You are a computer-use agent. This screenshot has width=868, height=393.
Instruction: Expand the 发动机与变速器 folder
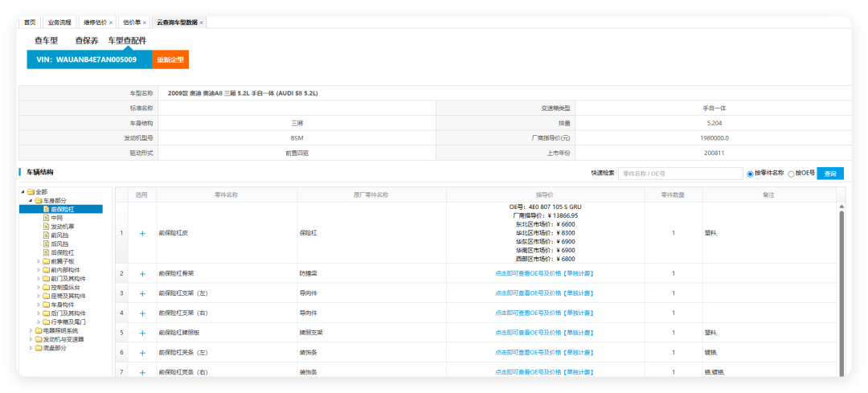(x=31, y=339)
